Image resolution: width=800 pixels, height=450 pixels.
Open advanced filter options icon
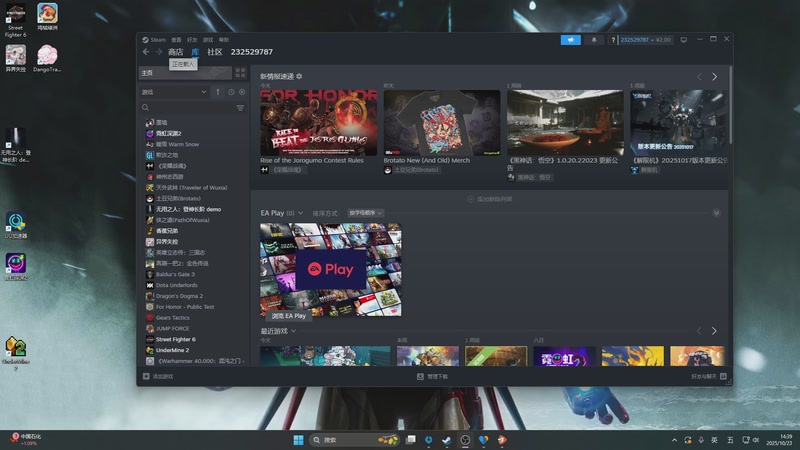[240, 108]
